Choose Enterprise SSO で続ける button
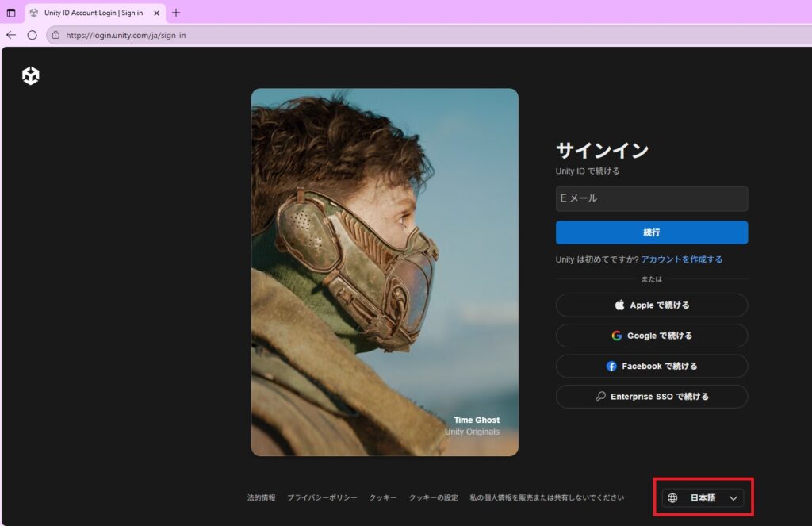Image resolution: width=812 pixels, height=526 pixels. pyautogui.click(x=652, y=397)
